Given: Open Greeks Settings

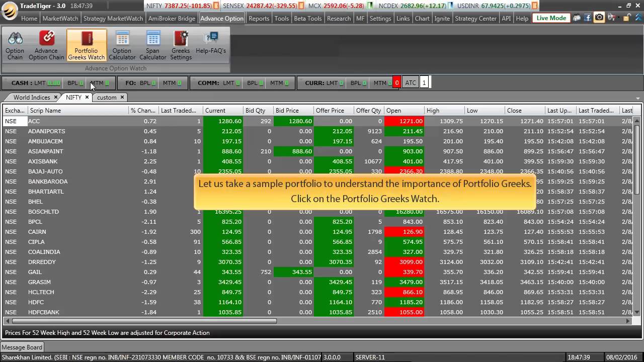Looking at the screenshot, I should coord(181,45).
